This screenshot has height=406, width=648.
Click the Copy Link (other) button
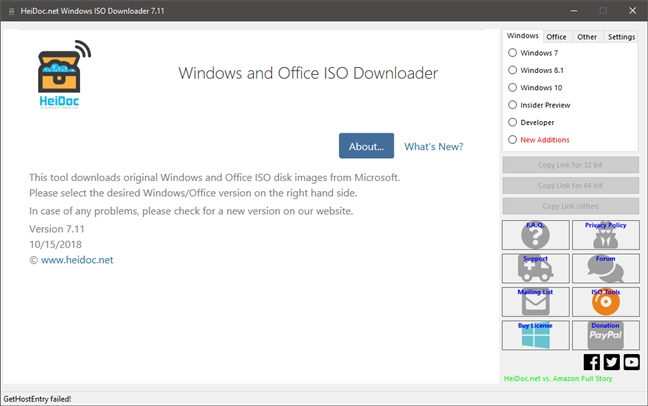[571, 206]
